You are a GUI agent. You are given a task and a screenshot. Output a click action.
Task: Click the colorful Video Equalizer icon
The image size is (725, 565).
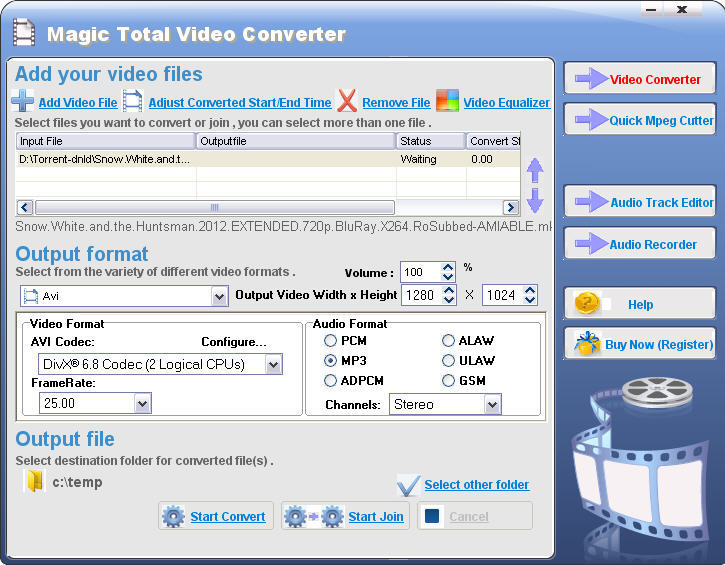[447, 100]
